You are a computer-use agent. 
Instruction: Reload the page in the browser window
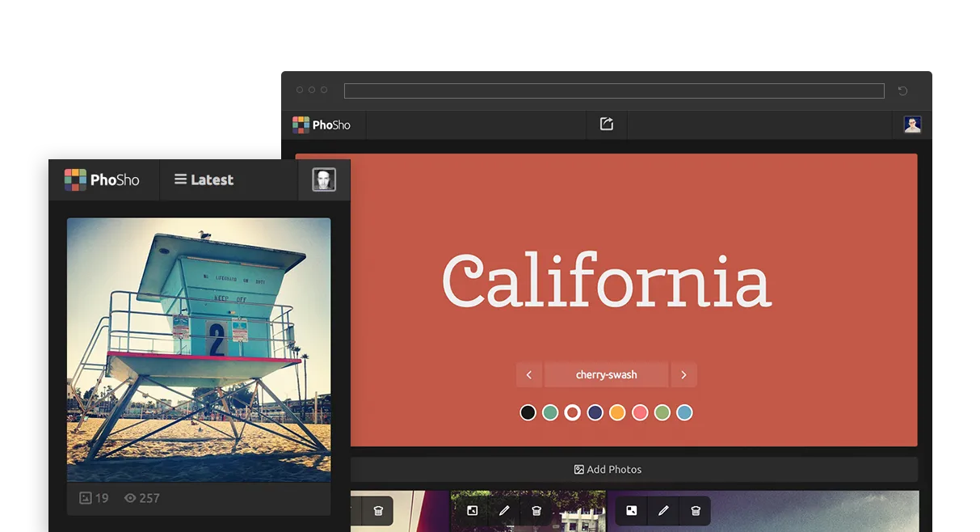tap(903, 91)
